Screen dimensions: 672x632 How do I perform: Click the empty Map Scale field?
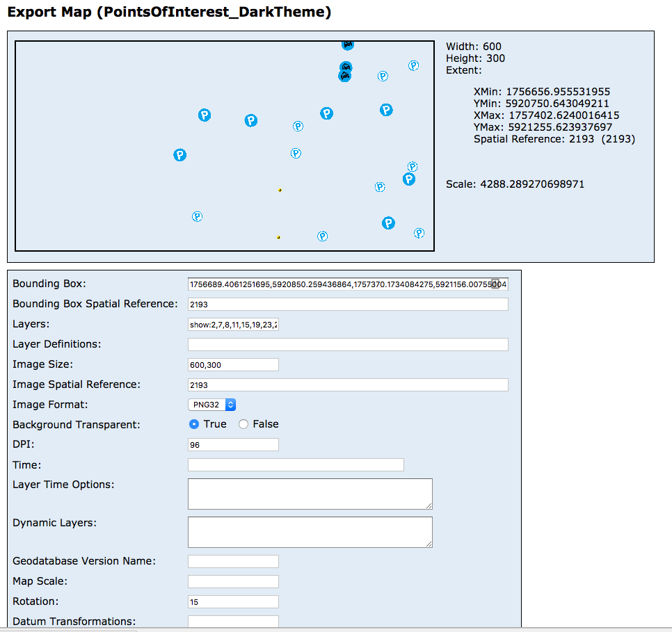[233, 581]
